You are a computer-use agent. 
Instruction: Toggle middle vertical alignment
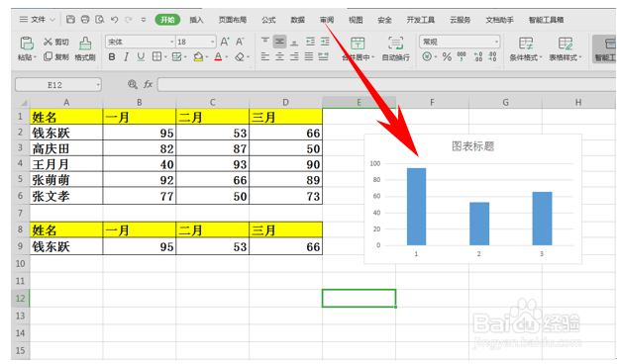279,42
